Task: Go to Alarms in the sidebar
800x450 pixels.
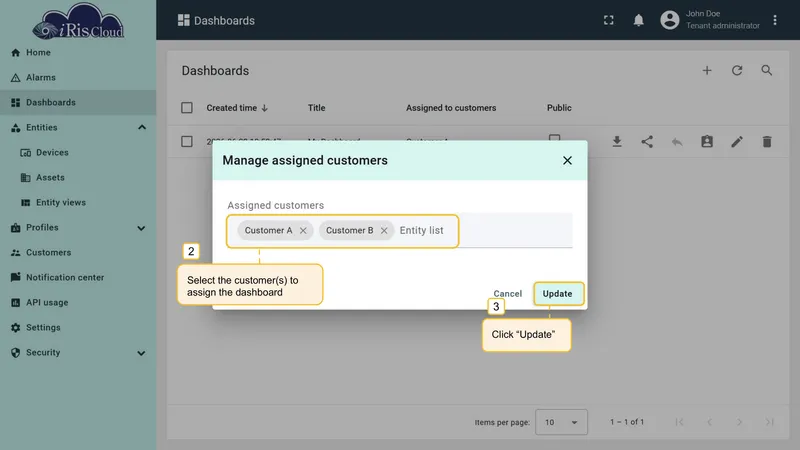Action: [x=78, y=78]
